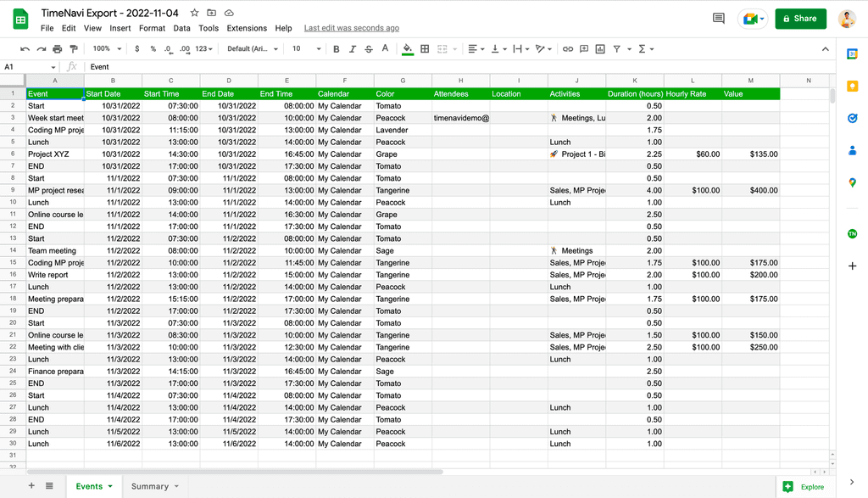Insert a link with the toolbar icon

click(x=568, y=48)
